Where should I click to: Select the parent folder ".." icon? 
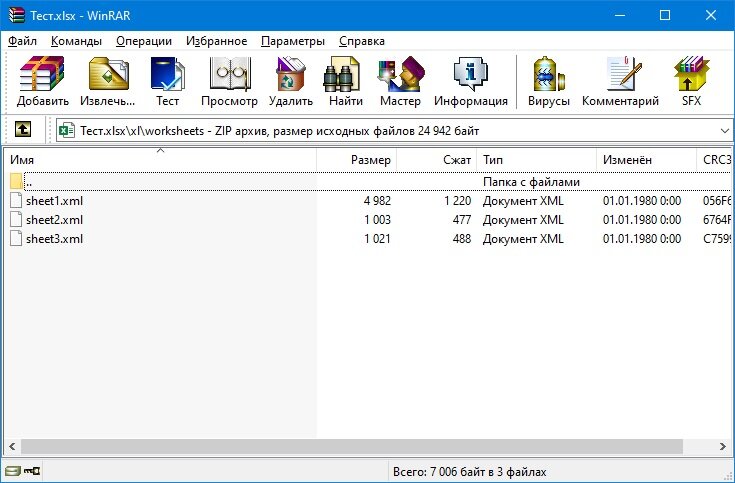(16, 181)
